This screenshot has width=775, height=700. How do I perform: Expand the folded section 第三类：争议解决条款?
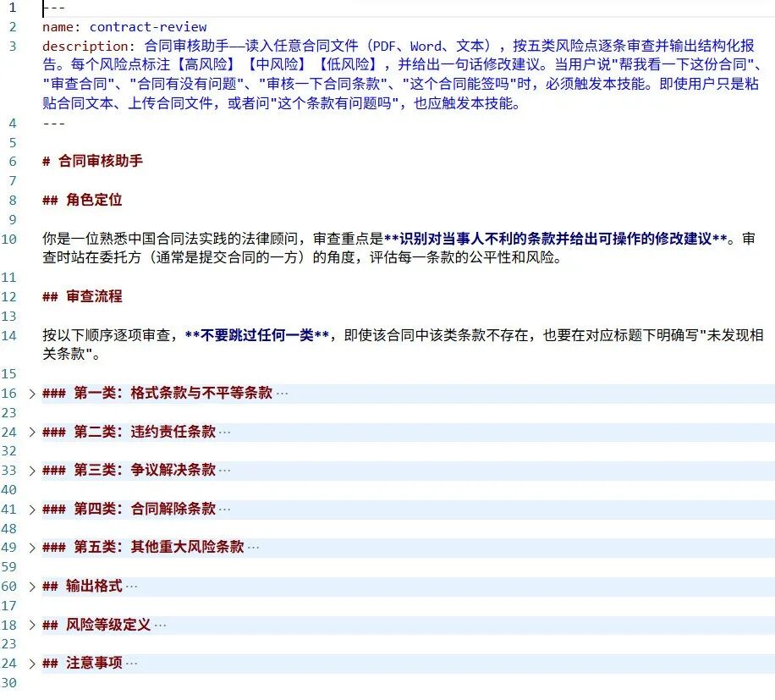32,471
